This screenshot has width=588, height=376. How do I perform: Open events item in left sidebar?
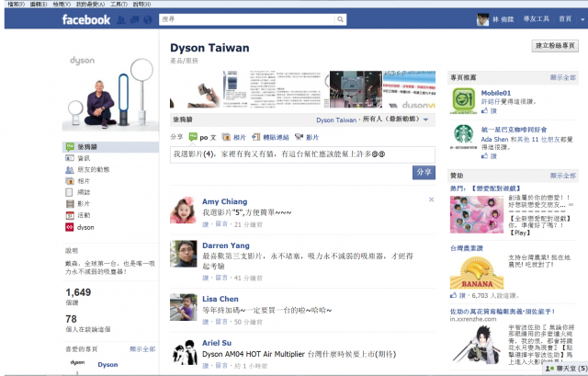tap(84, 215)
